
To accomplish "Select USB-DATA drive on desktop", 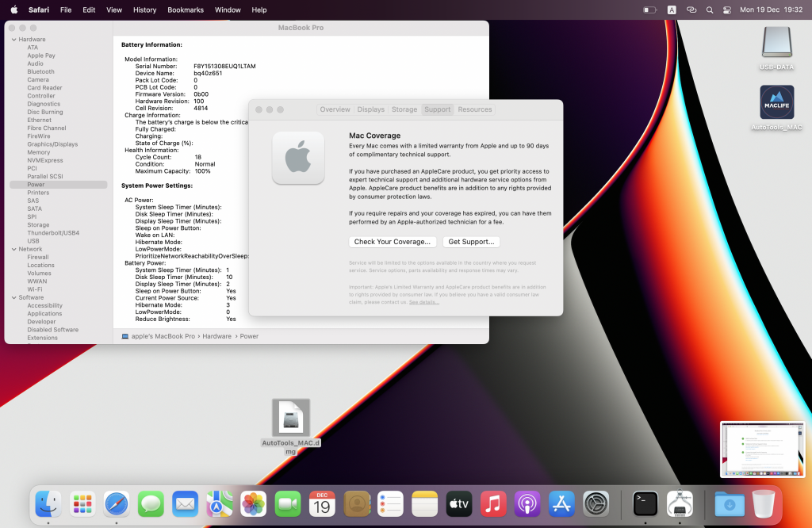I will [776, 48].
